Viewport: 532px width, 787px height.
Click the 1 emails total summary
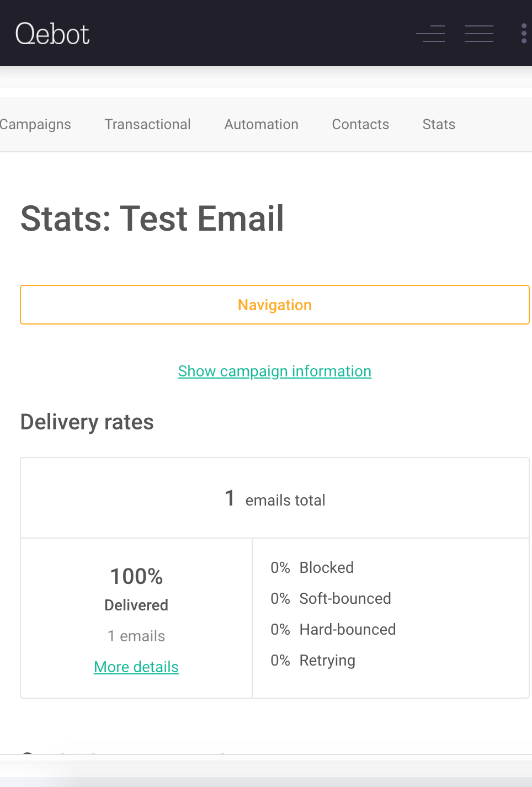pos(274,499)
